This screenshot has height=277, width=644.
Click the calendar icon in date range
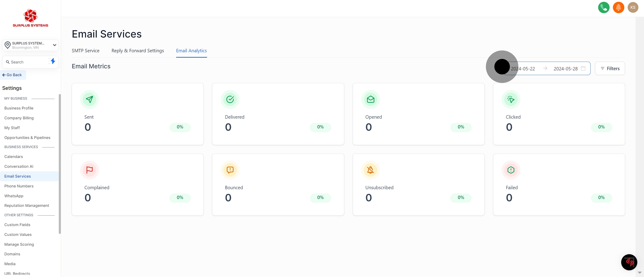tap(583, 68)
